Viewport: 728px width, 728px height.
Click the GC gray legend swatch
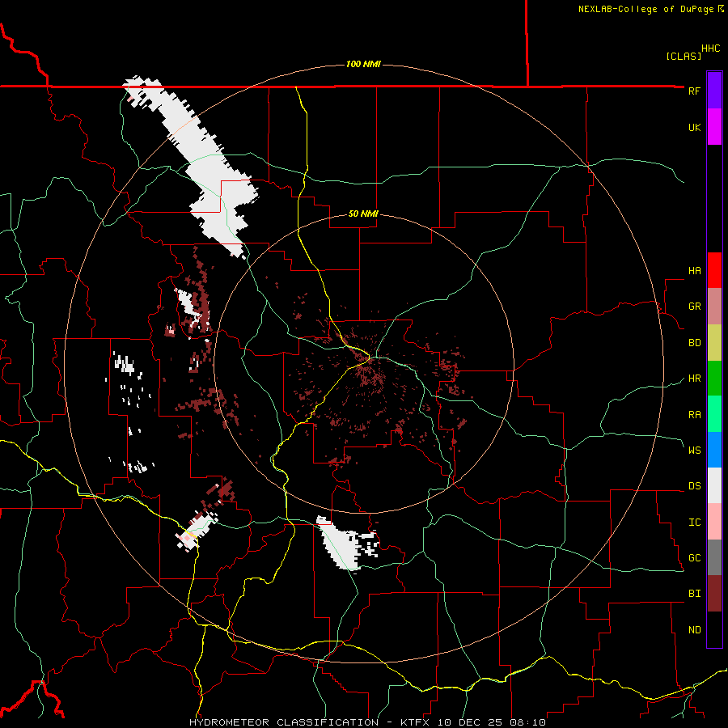click(714, 557)
